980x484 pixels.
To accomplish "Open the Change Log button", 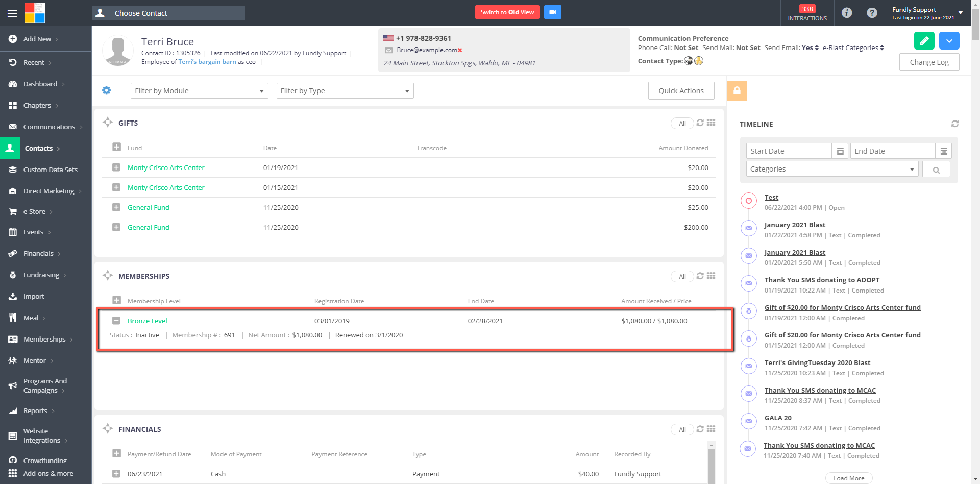I will point(929,62).
